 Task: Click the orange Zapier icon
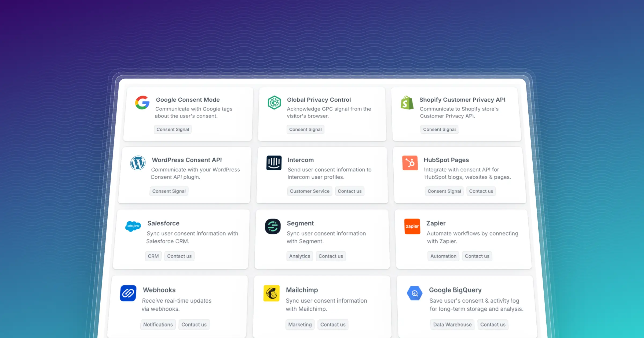click(412, 226)
